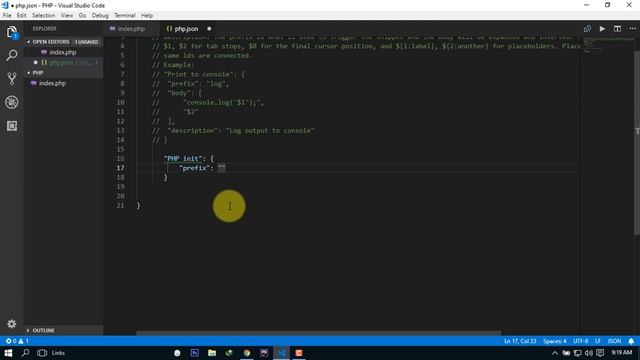The height and width of the screenshot is (360, 640).
Task: Open the View menu
Action: coord(67,16)
